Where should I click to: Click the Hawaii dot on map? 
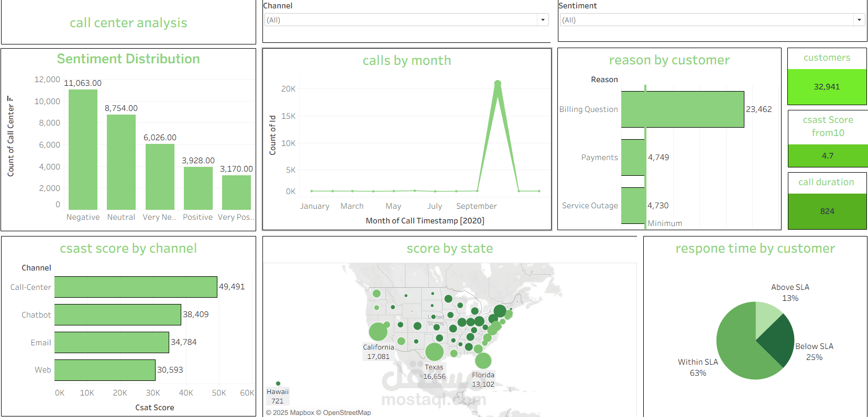[278, 384]
